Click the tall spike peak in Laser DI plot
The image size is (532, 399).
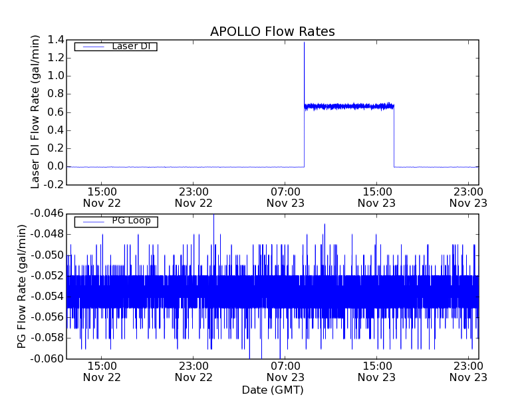(304, 43)
